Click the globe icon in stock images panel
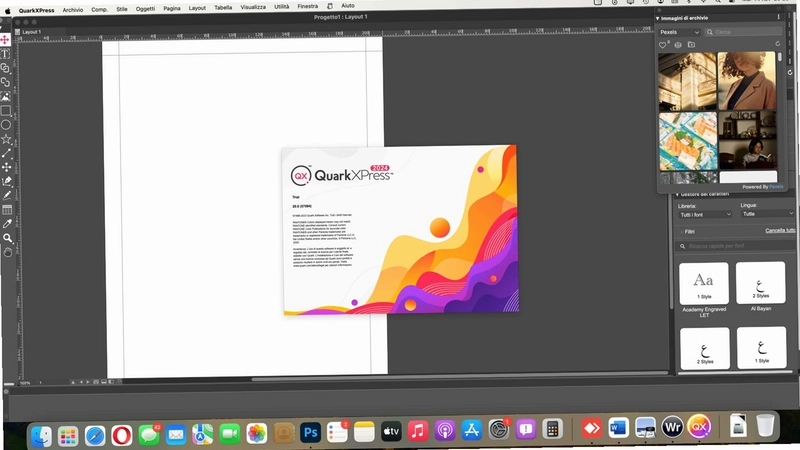 [x=678, y=45]
